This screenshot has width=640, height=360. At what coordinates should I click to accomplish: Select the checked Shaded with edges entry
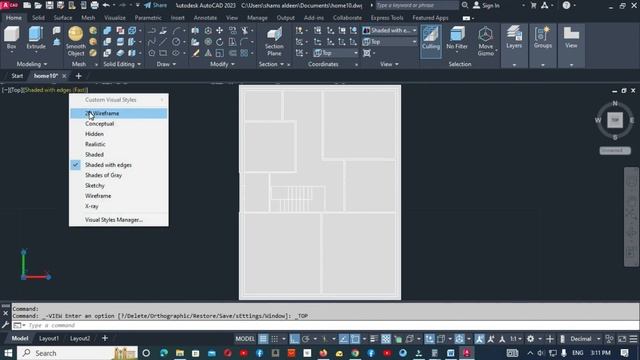pos(118,165)
